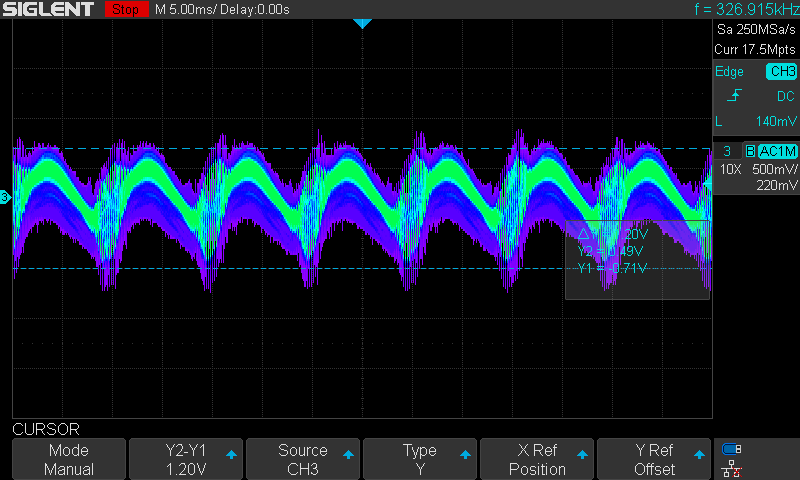Click the Sa 250MSa/s sample rate text
The height and width of the screenshot is (480, 800).
[x=756, y=30]
